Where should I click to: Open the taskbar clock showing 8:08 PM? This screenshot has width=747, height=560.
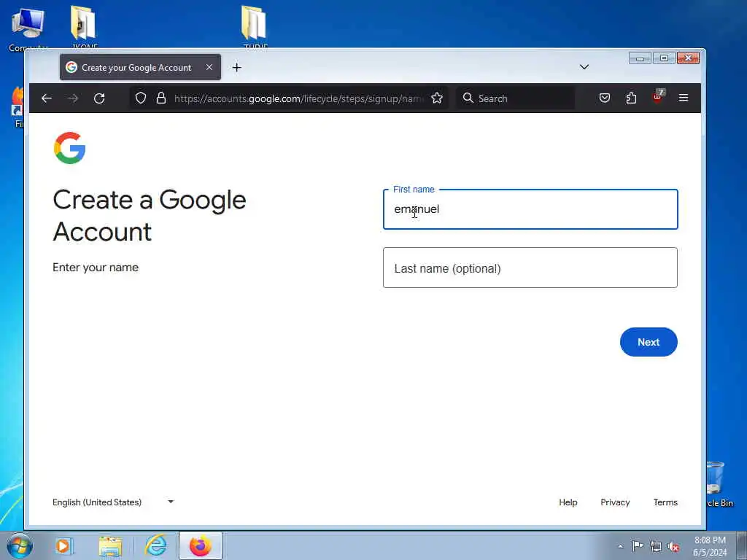tap(710, 546)
